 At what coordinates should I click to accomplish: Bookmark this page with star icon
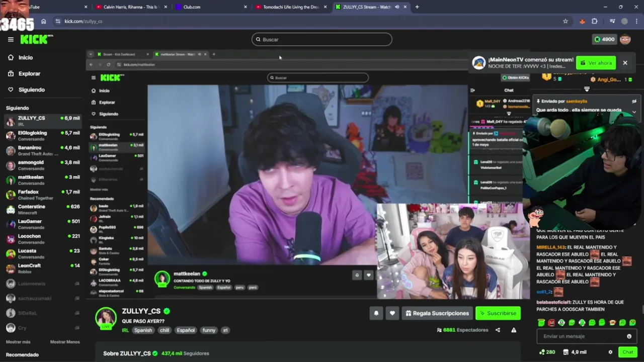click(566, 21)
